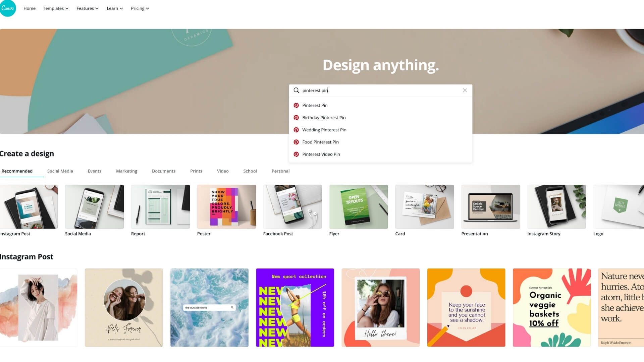Click the Presentation label text
644x362 pixels.
click(x=475, y=234)
